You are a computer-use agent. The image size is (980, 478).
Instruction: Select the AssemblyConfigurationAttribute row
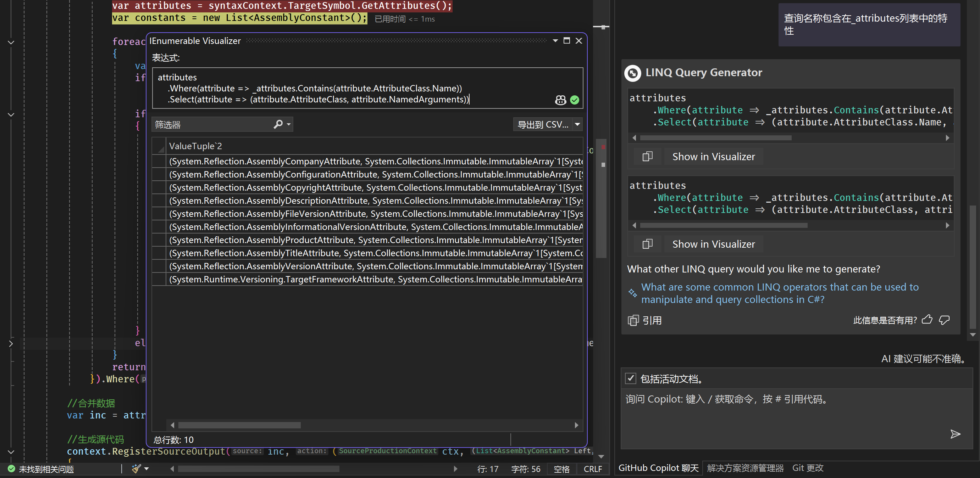[374, 174]
